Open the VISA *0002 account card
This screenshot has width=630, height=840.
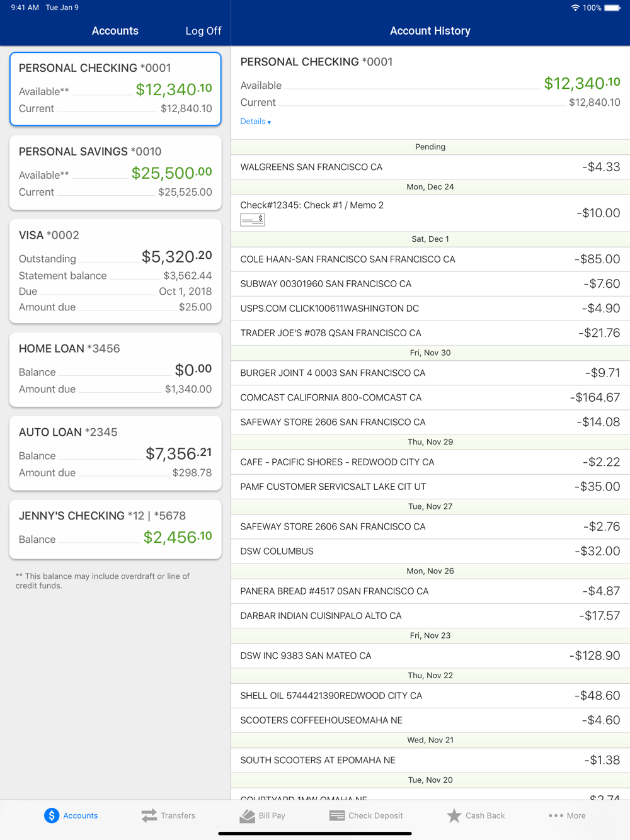click(x=115, y=271)
